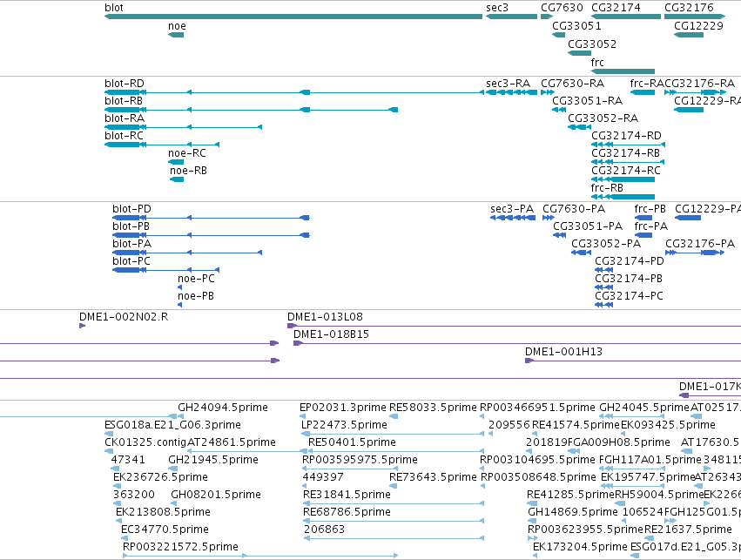Click EST LP22473.5prime
This screenshot has width=741, height=560.
393,434
